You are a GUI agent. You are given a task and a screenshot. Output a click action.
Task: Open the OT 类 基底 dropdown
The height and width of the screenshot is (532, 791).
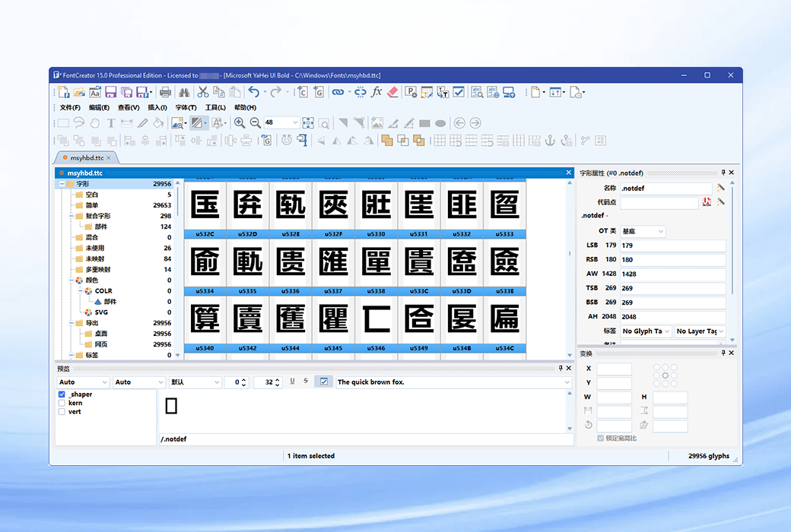coord(660,231)
